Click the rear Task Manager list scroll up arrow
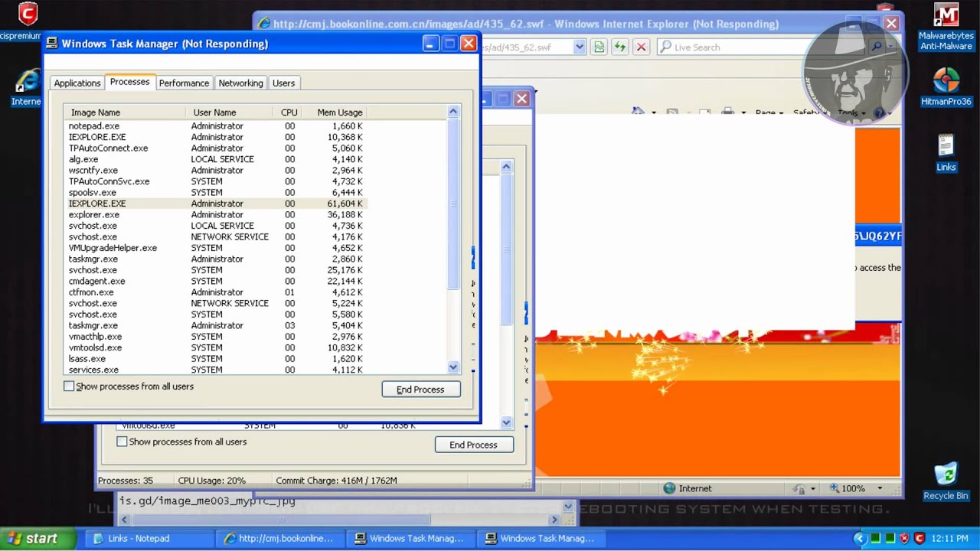Screen dimensions: 980x551 coord(506,166)
